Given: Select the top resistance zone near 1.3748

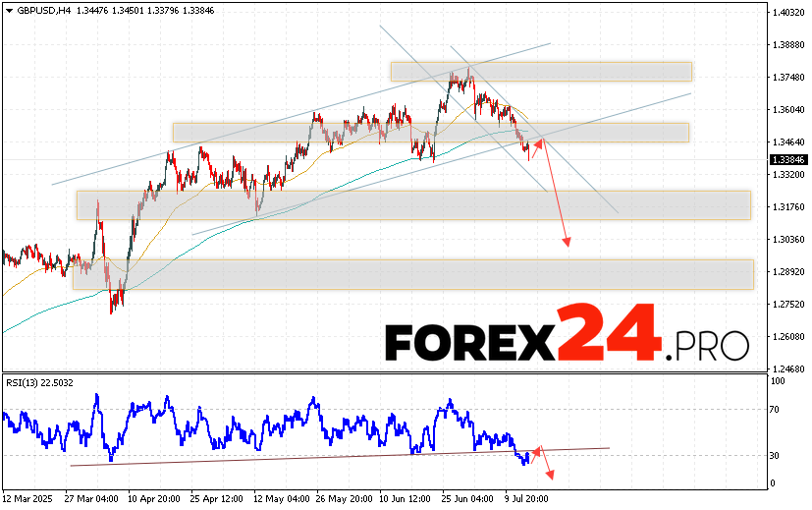Looking at the screenshot, I should point(540,72).
